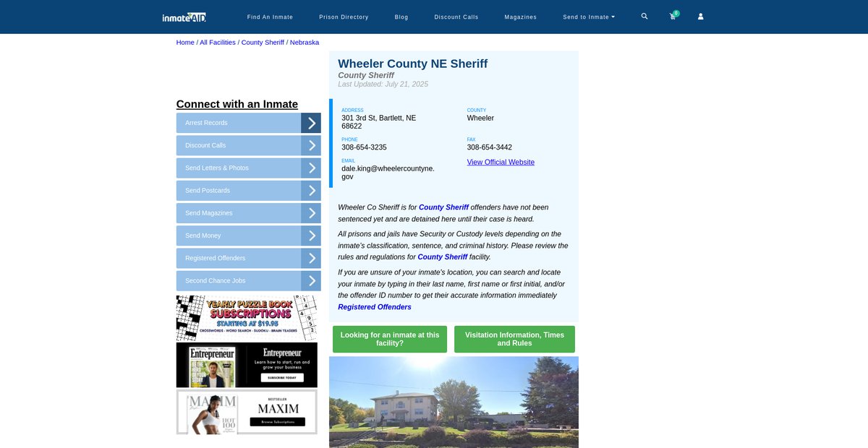Open the search magnifier icon in header
This screenshot has height=448, width=868.
(x=644, y=16)
